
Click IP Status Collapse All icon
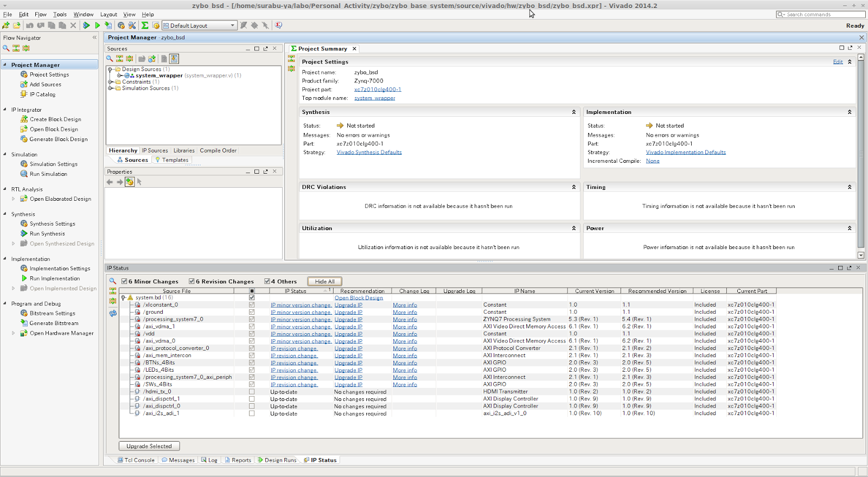point(113,291)
